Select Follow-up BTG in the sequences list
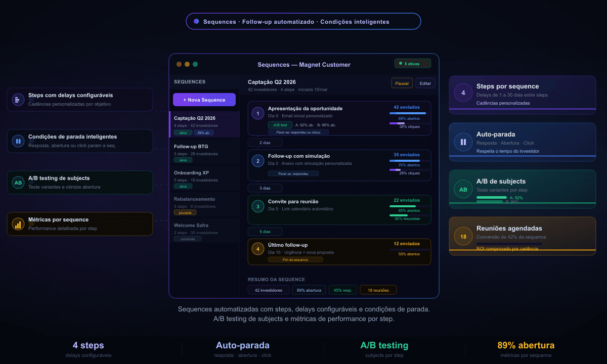This screenshot has height=364, width=607. click(x=204, y=153)
